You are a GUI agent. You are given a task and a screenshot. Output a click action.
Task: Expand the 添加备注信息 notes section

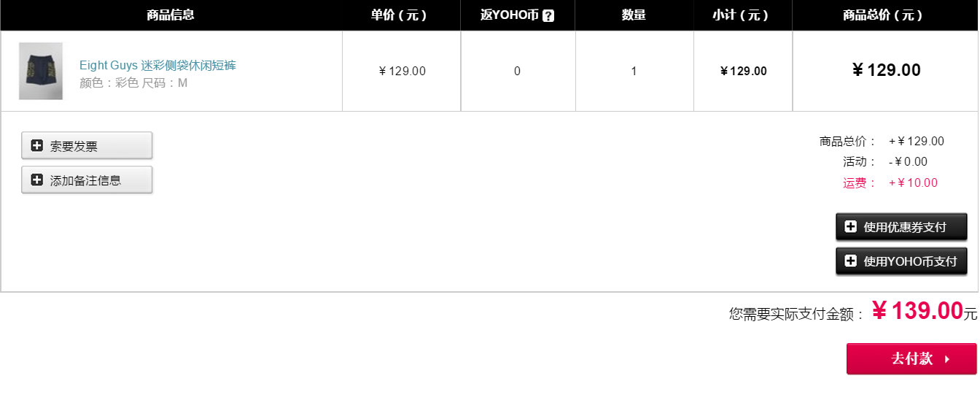pyautogui.click(x=87, y=180)
